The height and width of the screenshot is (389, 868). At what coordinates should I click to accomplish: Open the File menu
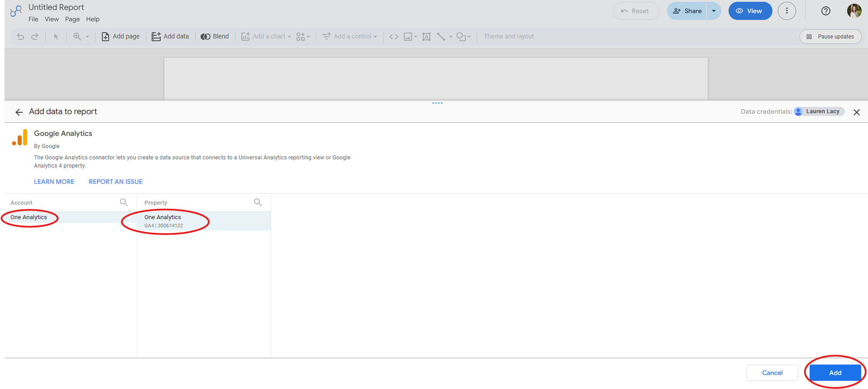click(x=34, y=19)
